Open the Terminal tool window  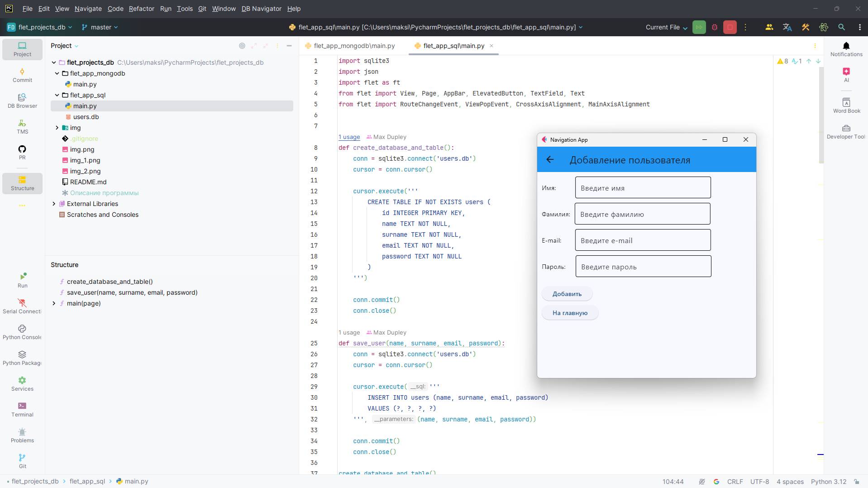(22, 408)
